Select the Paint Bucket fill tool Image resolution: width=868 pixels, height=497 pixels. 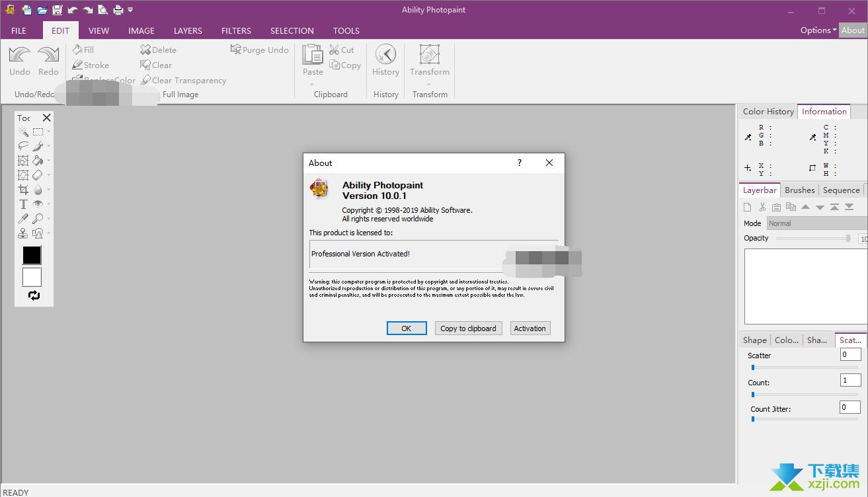click(x=38, y=161)
